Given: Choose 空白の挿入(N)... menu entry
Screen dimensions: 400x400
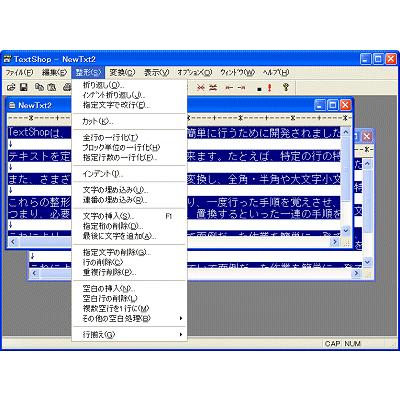Looking at the screenshot, I should [129, 289].
